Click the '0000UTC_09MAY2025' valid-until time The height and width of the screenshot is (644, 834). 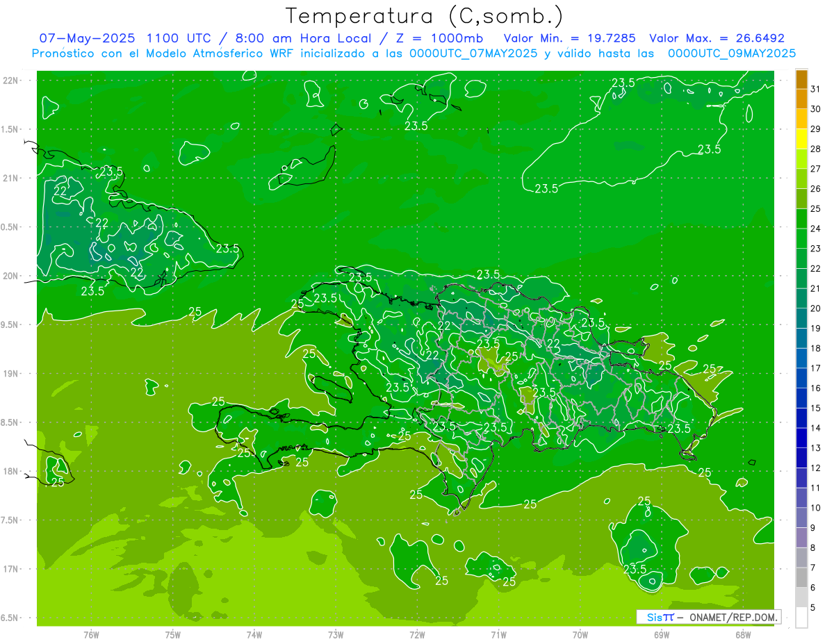(732, 53)
